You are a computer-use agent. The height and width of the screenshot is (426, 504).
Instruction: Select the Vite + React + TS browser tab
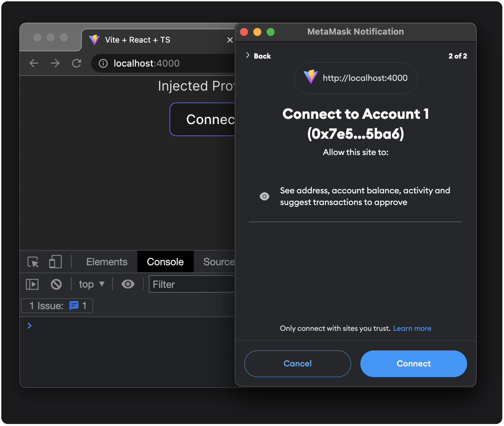(158, 40)
